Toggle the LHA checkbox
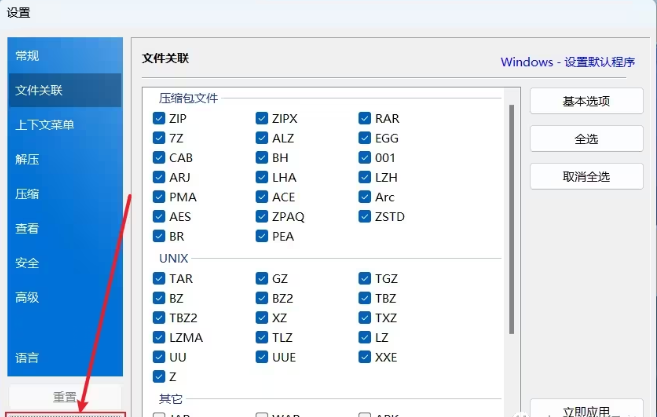The height and width of the screenshot is (417, 657). 261,177
